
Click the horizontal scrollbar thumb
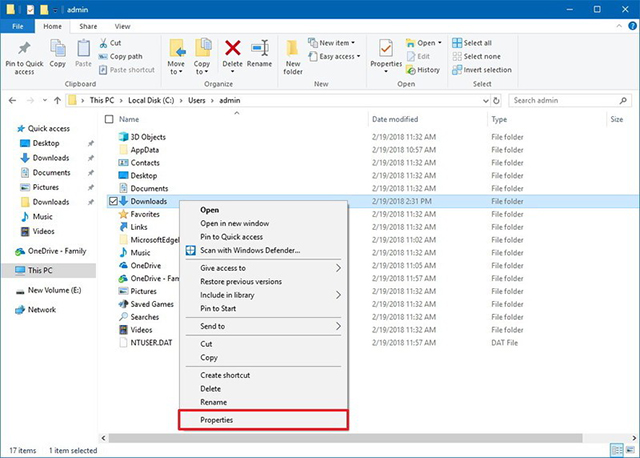click(x=345, y=438)
